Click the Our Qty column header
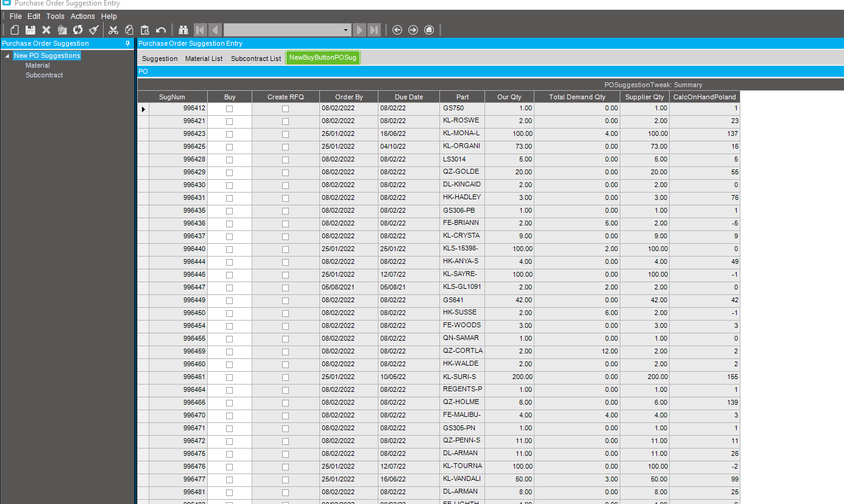844x504 pixels. pos(509,97)
